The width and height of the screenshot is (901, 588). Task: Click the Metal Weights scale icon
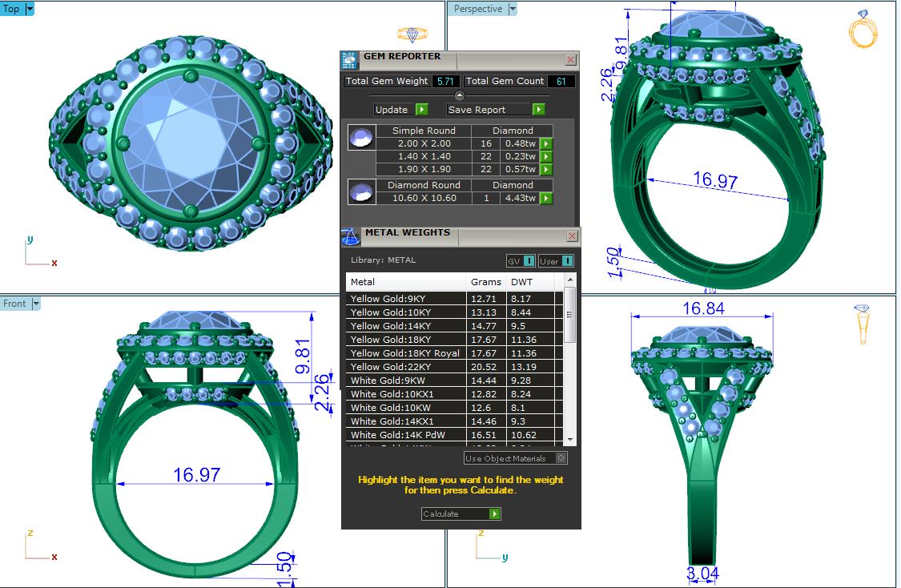pos(350,236)
